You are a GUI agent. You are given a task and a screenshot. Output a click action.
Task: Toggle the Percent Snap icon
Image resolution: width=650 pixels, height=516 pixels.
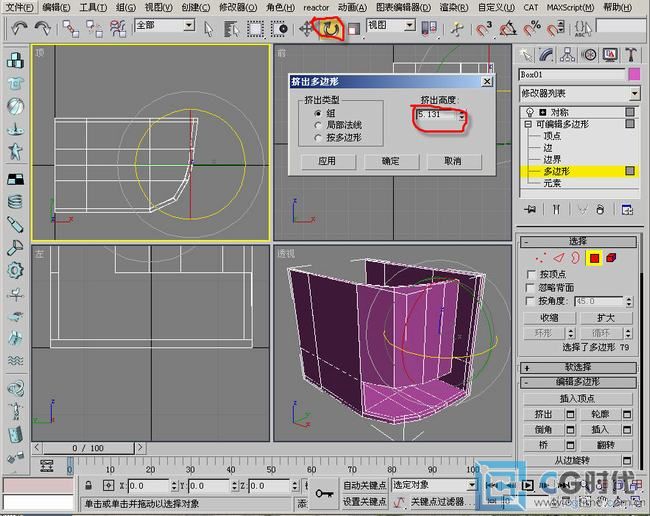(532, 29)
